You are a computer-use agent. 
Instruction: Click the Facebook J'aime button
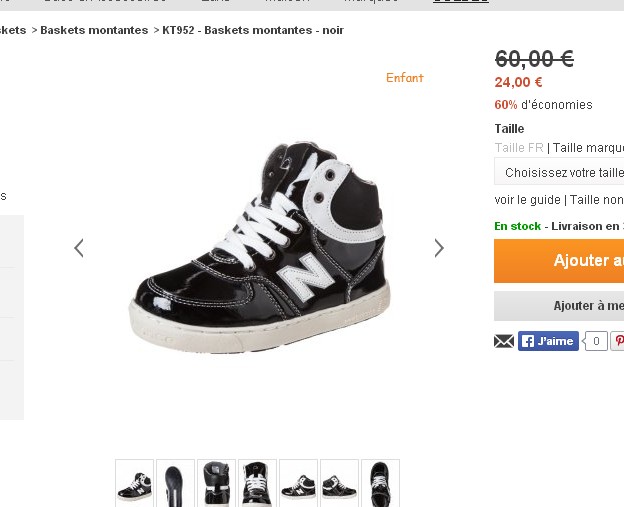tap(548, 341)
